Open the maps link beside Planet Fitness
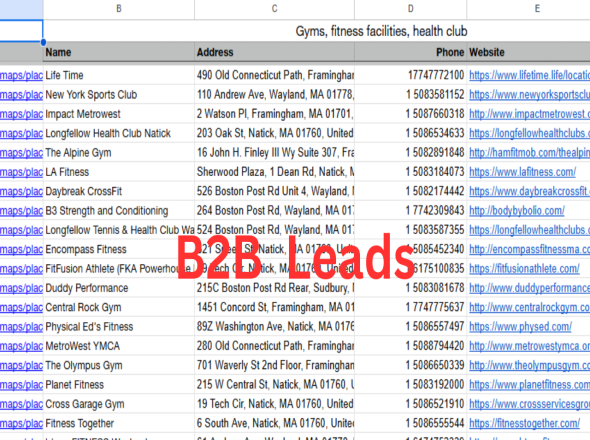Viewport: 590px width, 440px height. [21, 385]
